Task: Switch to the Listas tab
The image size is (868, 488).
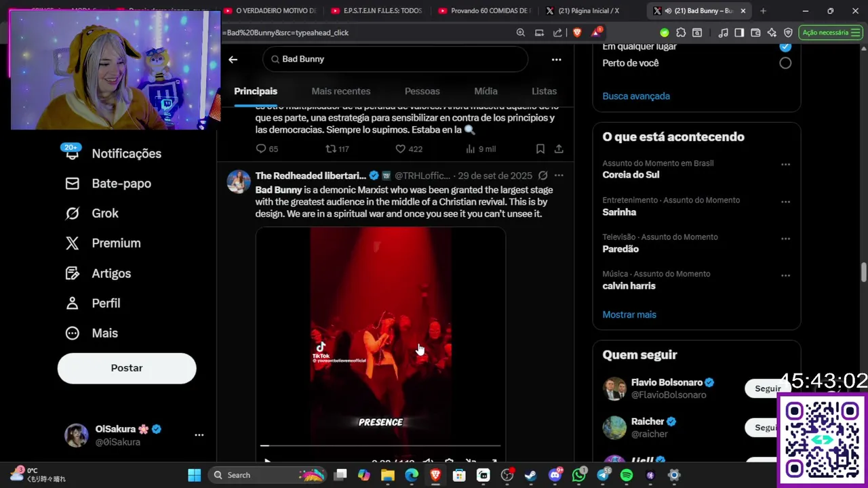Action: 544,91
